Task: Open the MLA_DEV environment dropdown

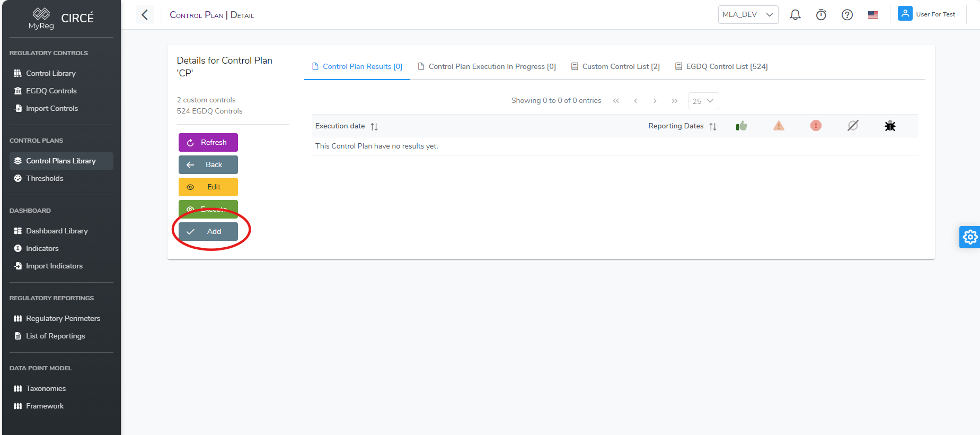Action: (x=748, y=15)
